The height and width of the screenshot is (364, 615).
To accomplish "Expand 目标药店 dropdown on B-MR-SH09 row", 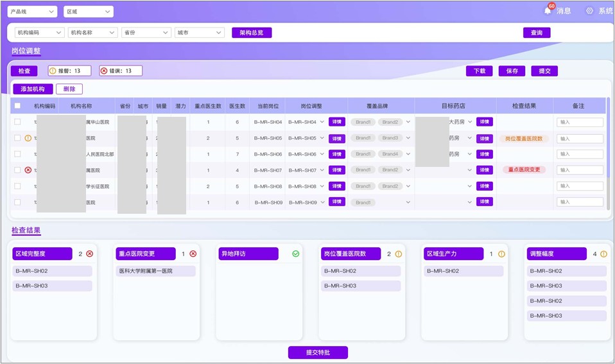I will point(469,202).
